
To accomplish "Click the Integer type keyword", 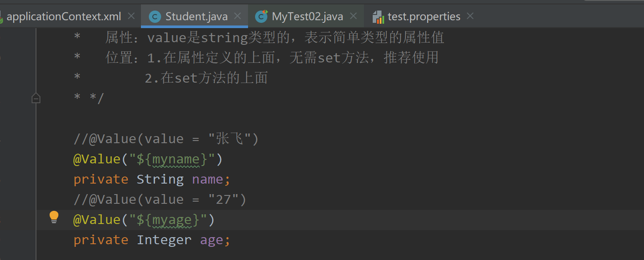I will coord(164,240).
